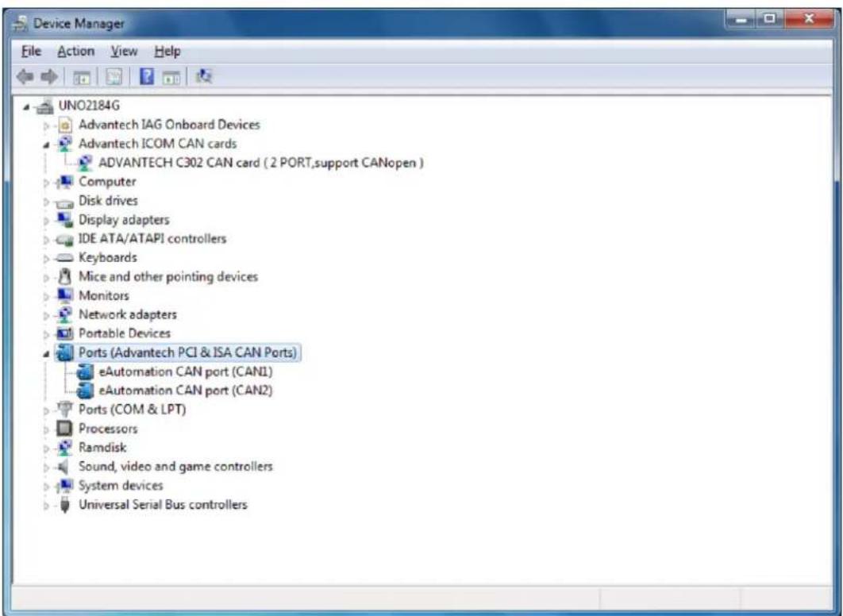Collapse Advantech ICOM CAN cards node

click(46, 145)
